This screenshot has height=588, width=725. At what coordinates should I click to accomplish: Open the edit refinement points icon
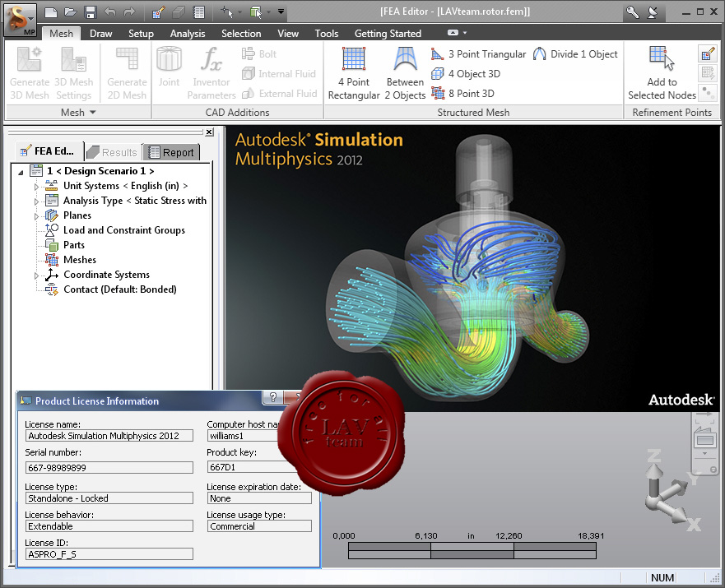pos(709,53)
